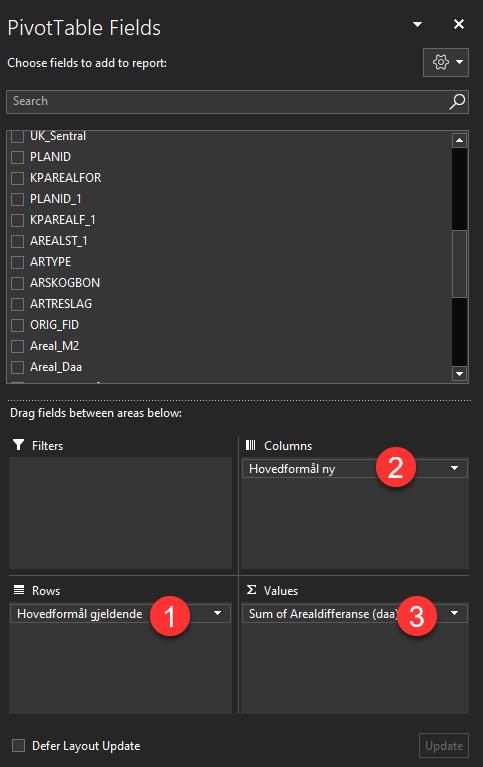This screenshot has height=767, width=483.
Task: Click the Update button
Action: 444,745
